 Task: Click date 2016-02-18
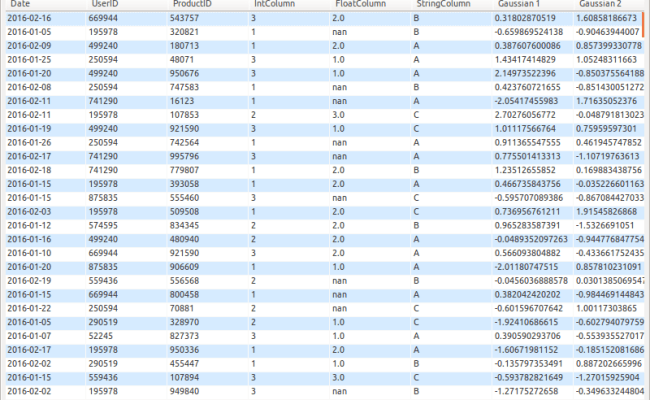(x=29, y=170)
